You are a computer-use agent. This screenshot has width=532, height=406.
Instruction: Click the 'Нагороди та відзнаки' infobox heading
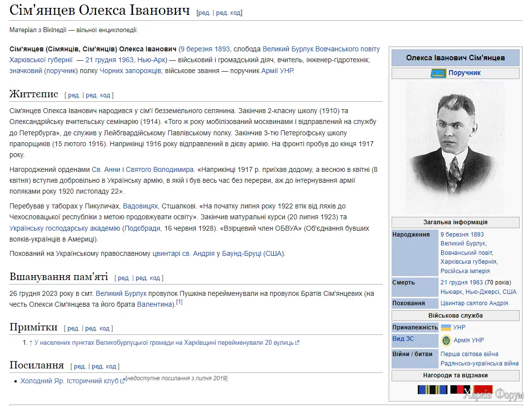click(455, 375)
